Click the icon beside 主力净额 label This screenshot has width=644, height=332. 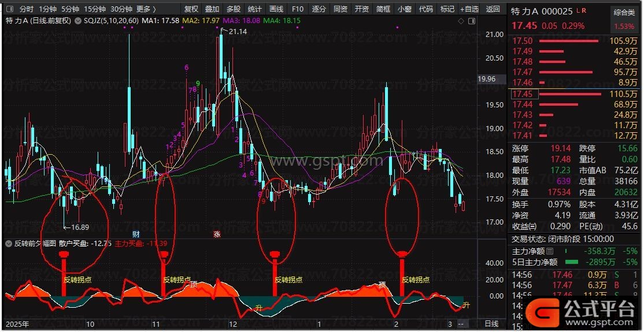(x=550, y=251)
